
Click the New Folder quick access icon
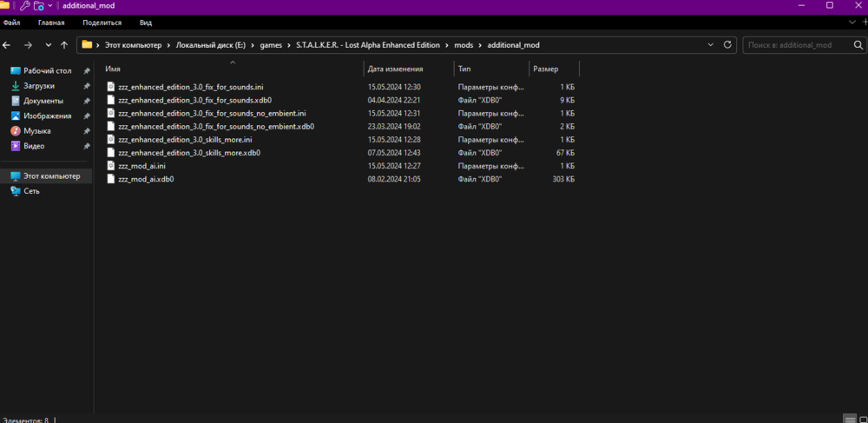point(39,6)
